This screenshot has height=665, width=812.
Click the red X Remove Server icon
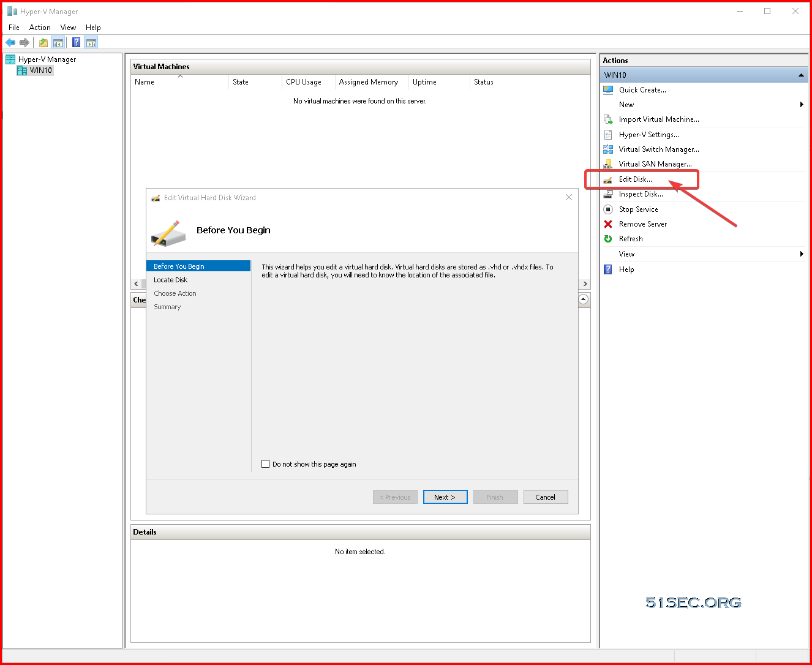608,224
